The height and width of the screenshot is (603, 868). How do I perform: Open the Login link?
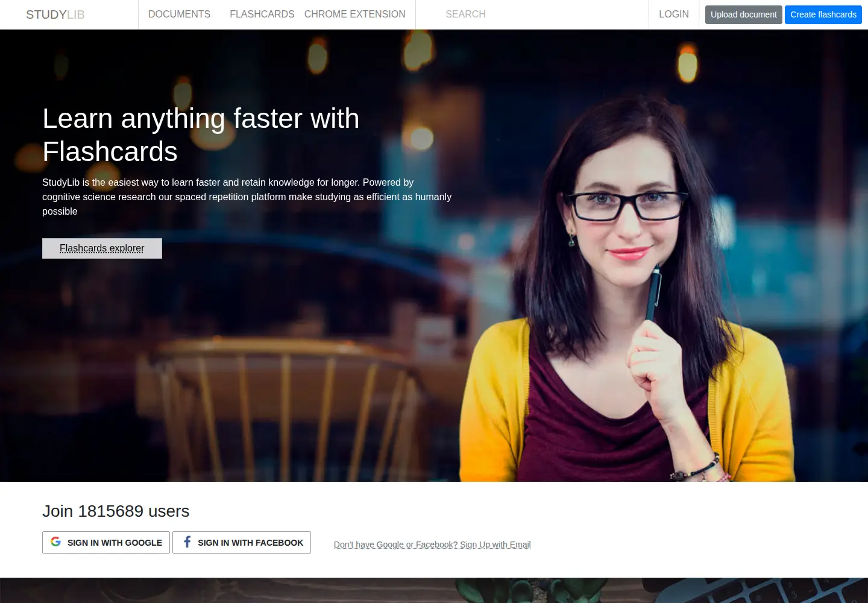(673, 14)
